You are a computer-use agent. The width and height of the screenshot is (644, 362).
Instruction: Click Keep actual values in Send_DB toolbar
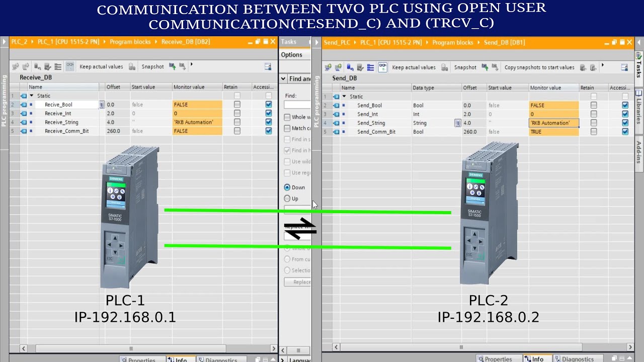coord(414,67)
